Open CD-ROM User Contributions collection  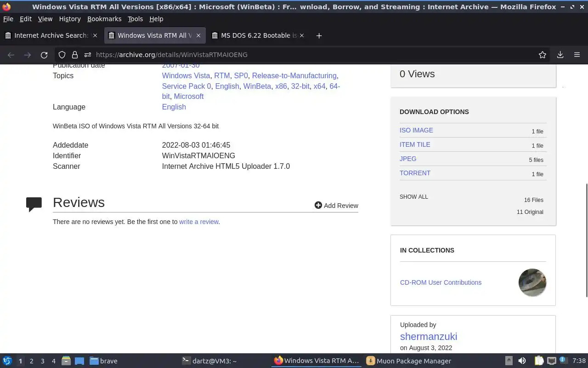coord(441,282)
